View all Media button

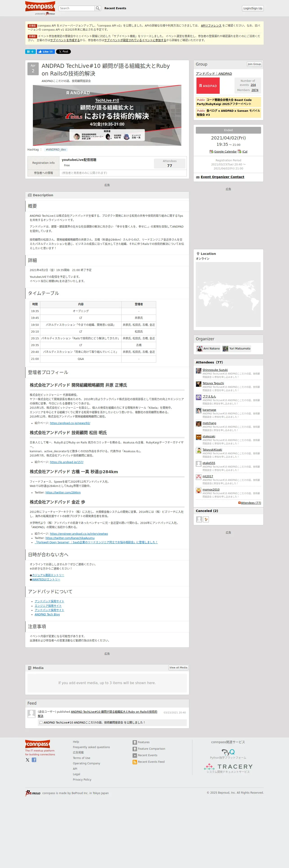click(x=178, y=667)
